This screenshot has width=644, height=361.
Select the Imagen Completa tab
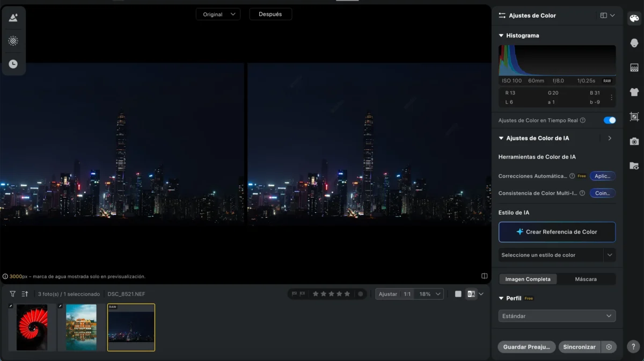coord(528,279)
